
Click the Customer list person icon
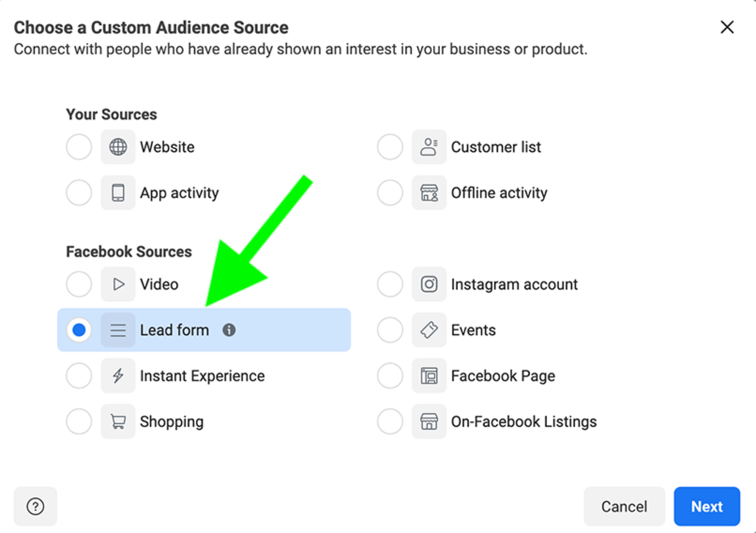pyautogui.click(x=429, y=147)
